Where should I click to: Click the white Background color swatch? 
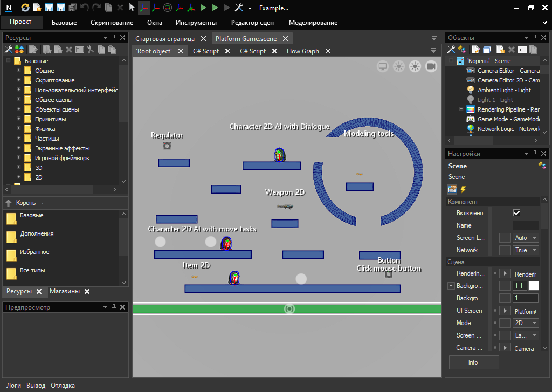pos(533,286)
